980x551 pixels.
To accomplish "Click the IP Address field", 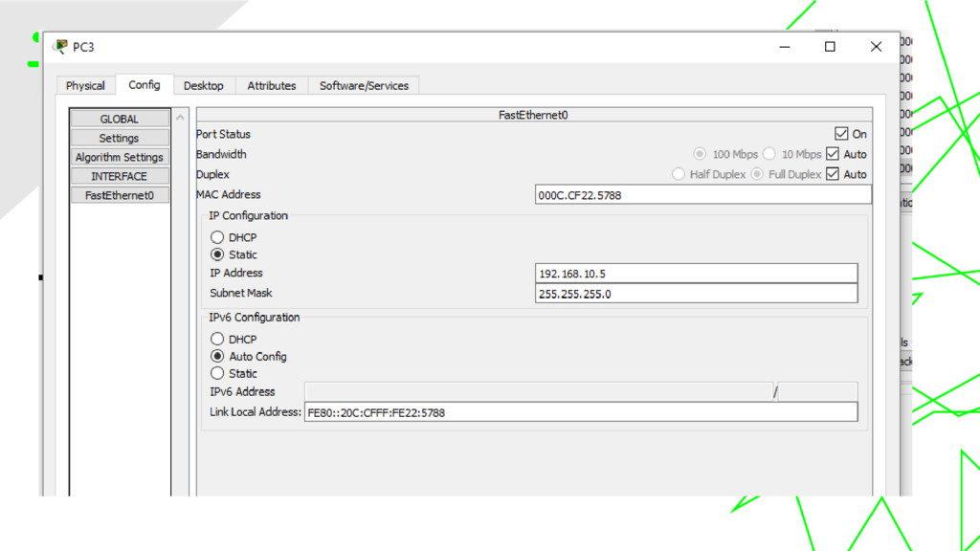I will (697, 274).
